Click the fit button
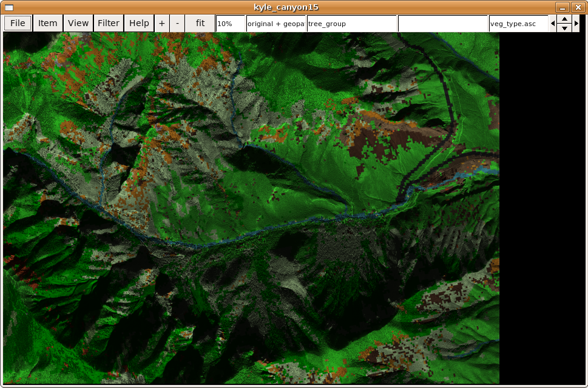 [200, 23]
